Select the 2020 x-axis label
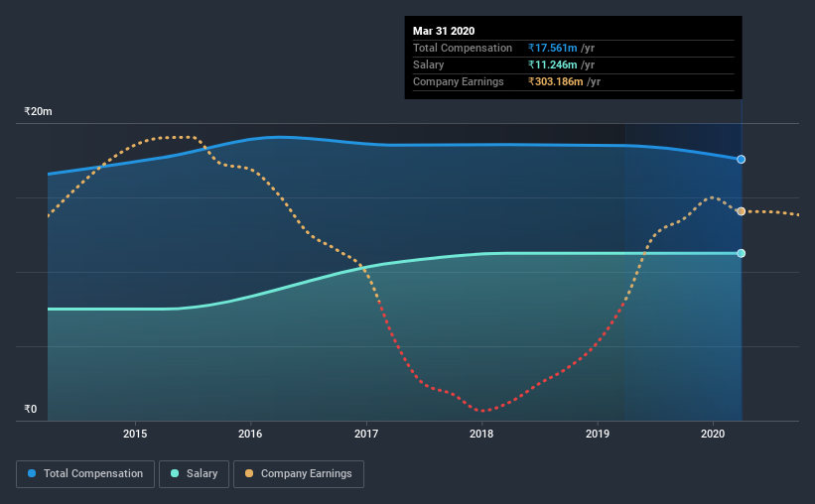Screen dimensions: 815x504 pos(713,434)
